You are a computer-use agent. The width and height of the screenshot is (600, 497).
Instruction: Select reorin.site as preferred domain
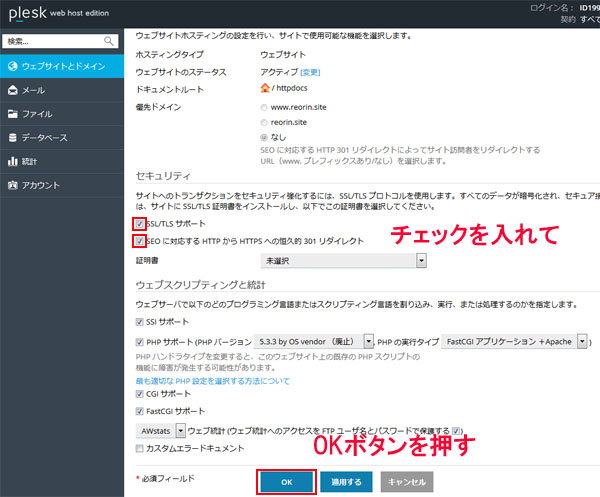click(x=264, y=122)
